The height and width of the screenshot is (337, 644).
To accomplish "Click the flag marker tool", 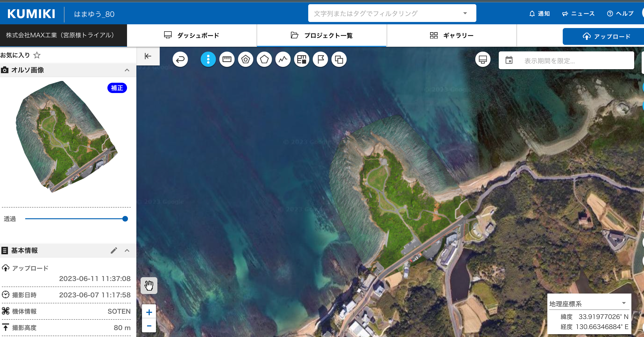I will click(321, 60).
